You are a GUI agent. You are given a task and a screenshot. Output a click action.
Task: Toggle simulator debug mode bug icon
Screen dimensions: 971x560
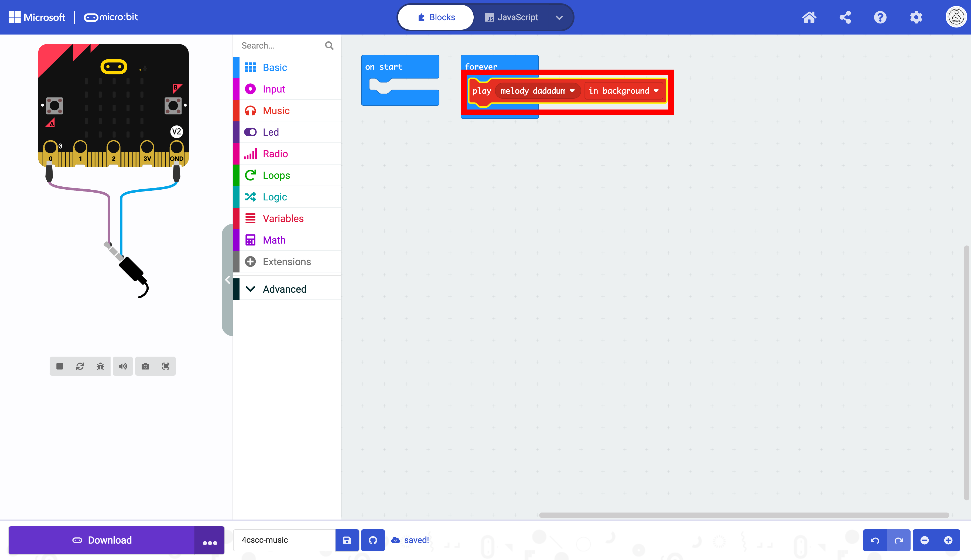100,366
